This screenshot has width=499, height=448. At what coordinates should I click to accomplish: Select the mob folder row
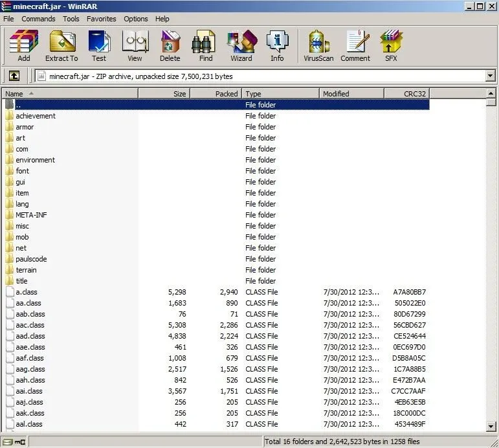point(216,237)
